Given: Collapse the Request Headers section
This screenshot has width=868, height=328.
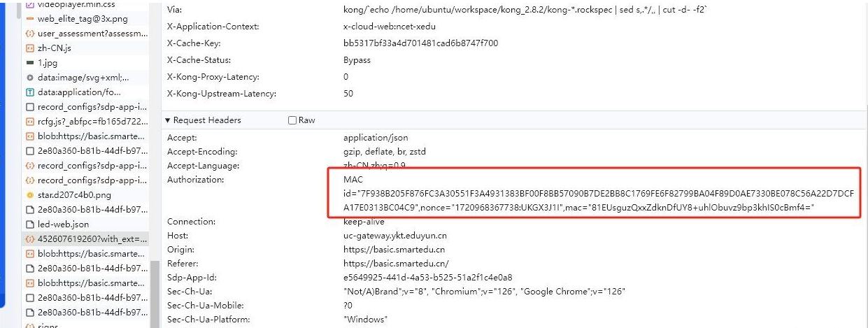Looking at the screenshot, I should click(x=168, y=120).
